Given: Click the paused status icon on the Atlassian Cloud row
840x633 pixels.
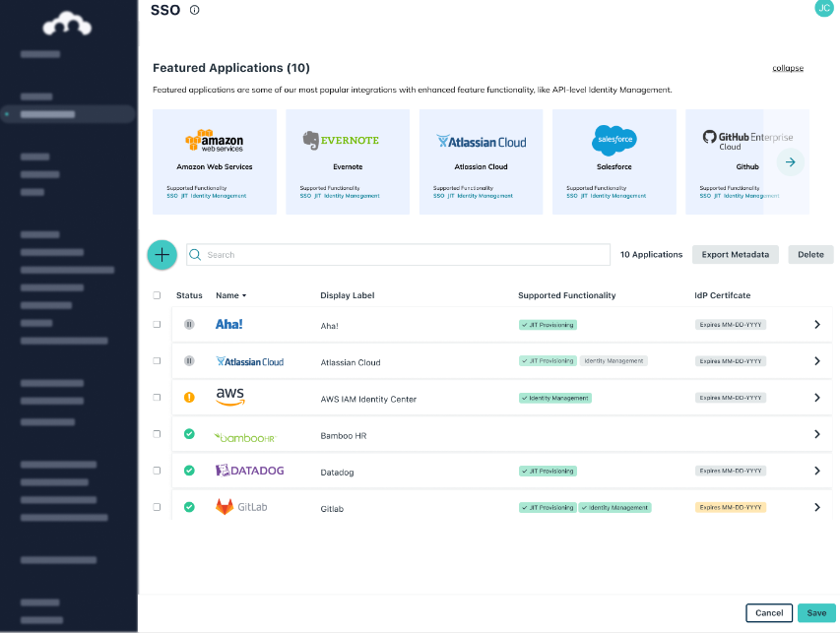Looking at the screenshot, I should (x=189, y=361).
